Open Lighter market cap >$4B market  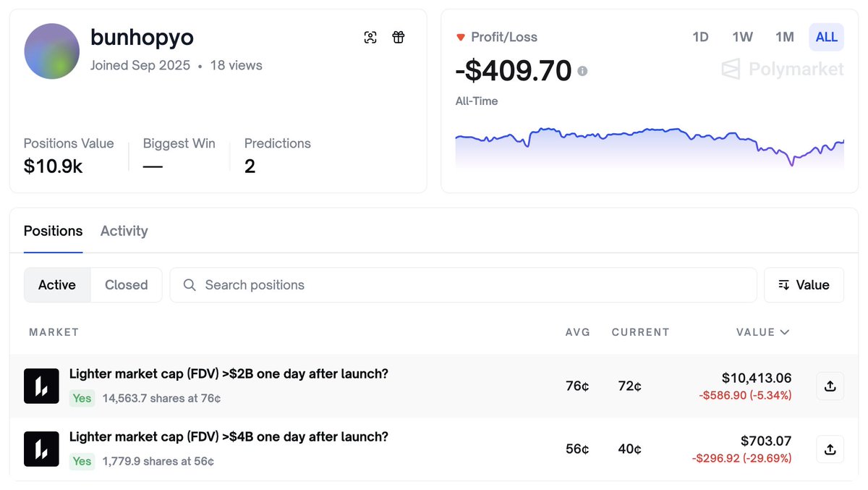coord(229,437)
